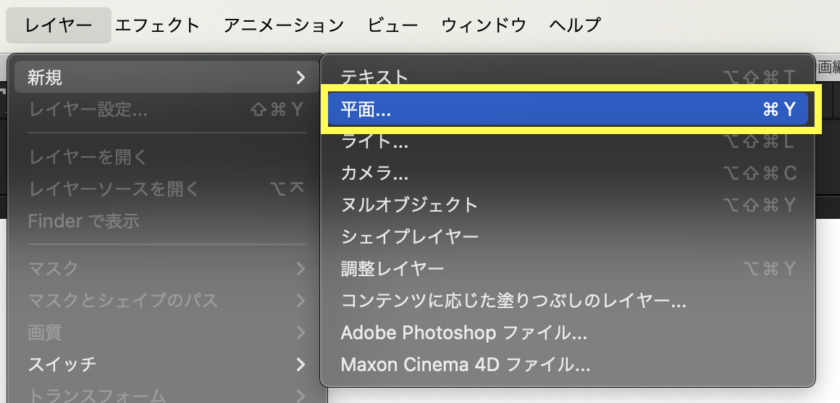The height and width of the screenshot is (403, 840).
Task: Open the エフェクト menu
Action: click(x=157, y=25)
